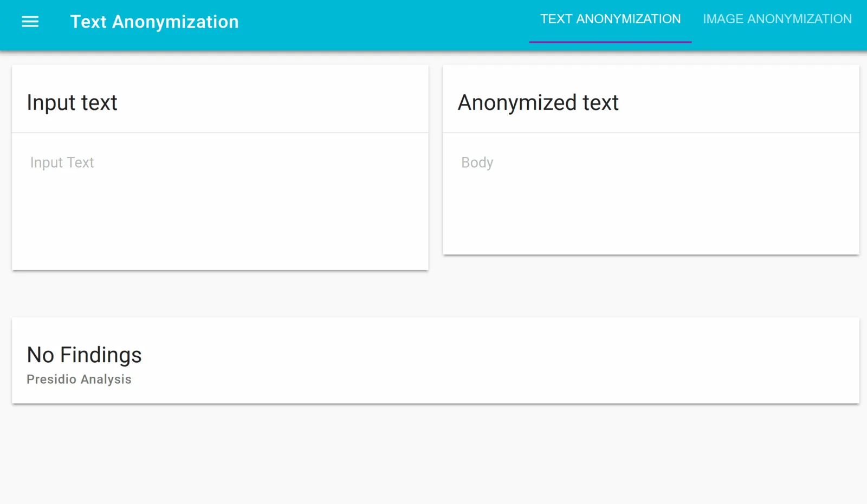Click the Text Anonymization header title

154,22
